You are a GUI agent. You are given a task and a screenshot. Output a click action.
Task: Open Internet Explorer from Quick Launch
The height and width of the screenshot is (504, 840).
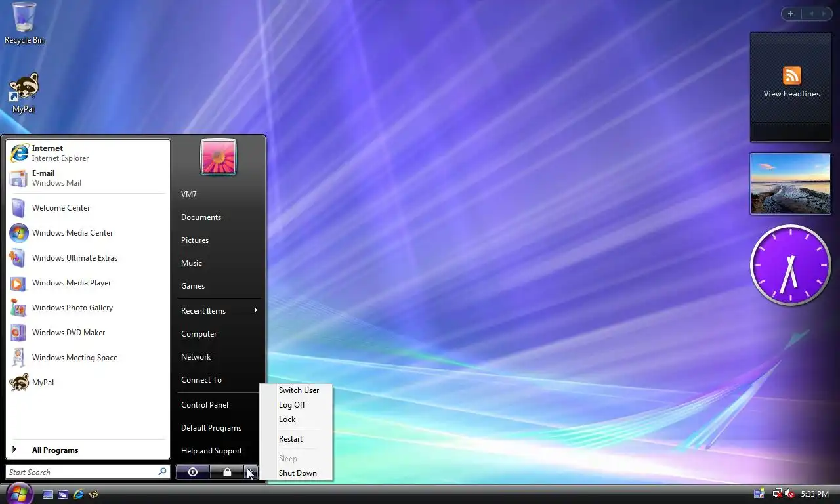pyautogui.click(x=78, y=494)
